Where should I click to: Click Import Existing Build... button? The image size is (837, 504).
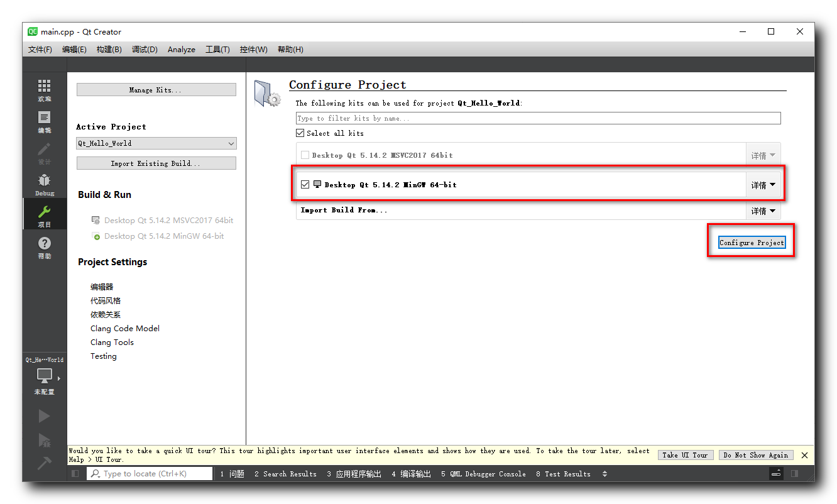(x=156, y=163)
